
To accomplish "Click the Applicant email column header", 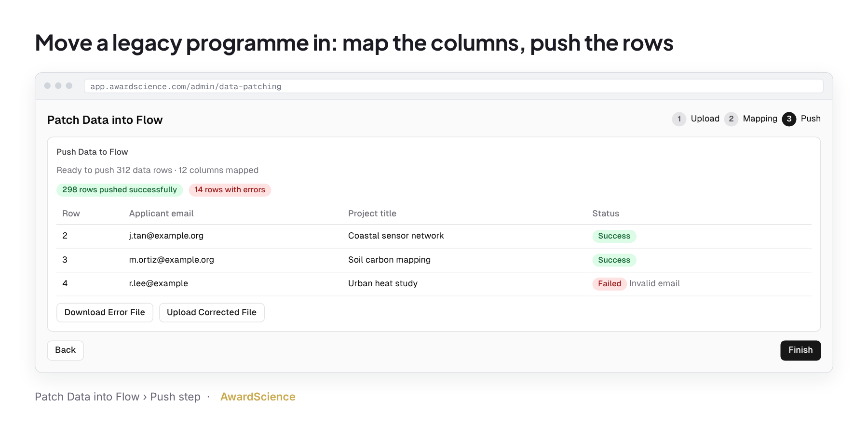I will (161, 213).
